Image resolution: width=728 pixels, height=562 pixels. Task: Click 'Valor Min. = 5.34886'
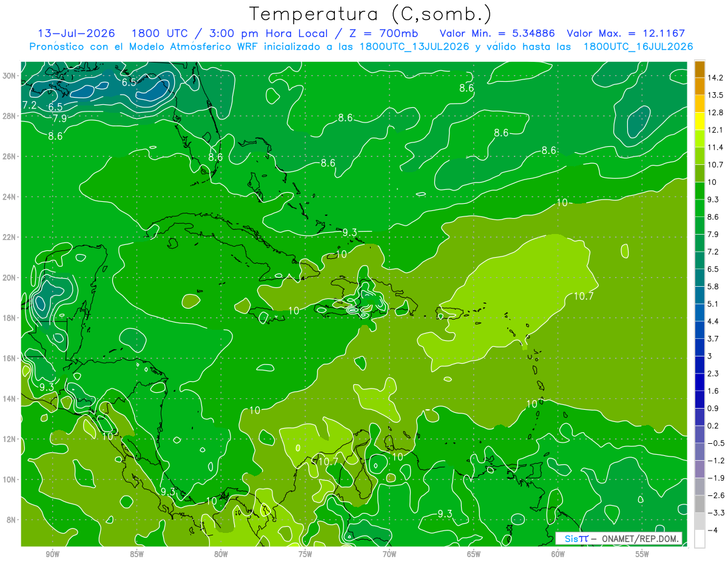497,33
